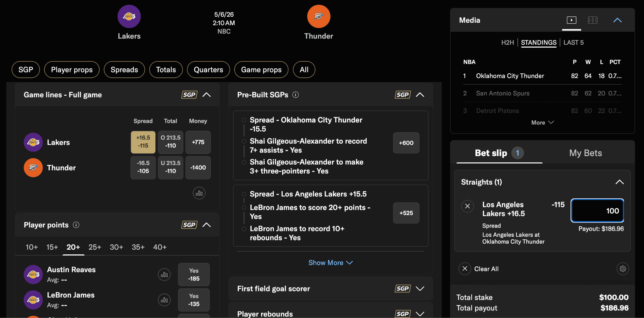Click Lakers logo in game lines row

[33, 142]
